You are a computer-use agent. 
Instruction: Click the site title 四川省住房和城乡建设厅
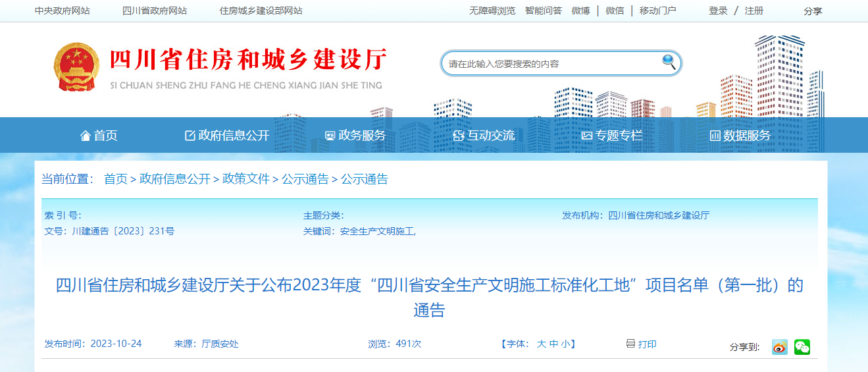click(247, 59)
